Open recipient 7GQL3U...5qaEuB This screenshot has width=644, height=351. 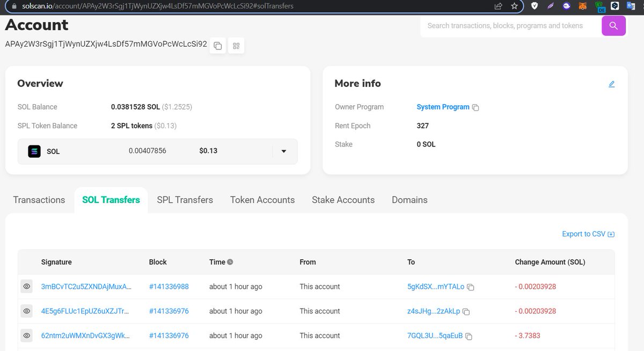point(435,336)
